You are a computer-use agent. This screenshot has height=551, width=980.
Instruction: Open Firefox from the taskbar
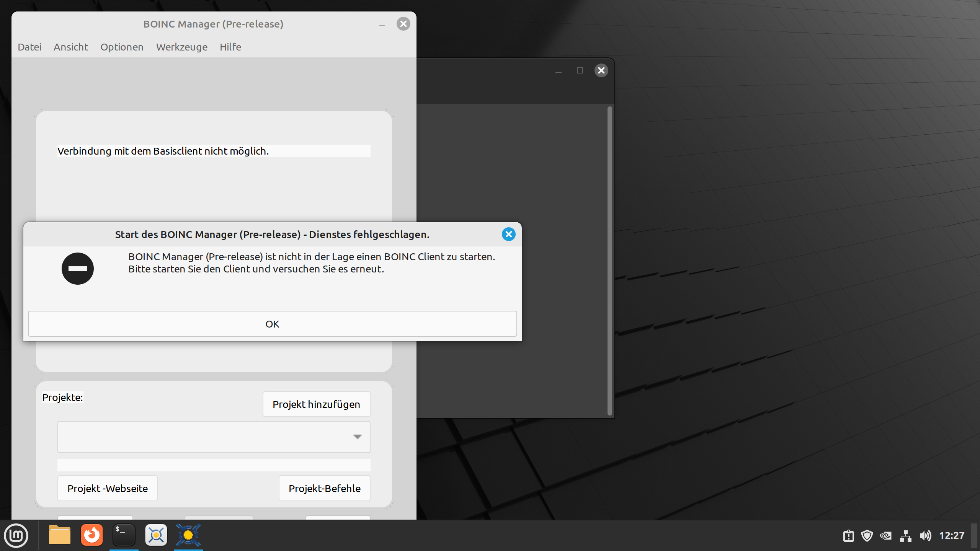tap(92, 535)
